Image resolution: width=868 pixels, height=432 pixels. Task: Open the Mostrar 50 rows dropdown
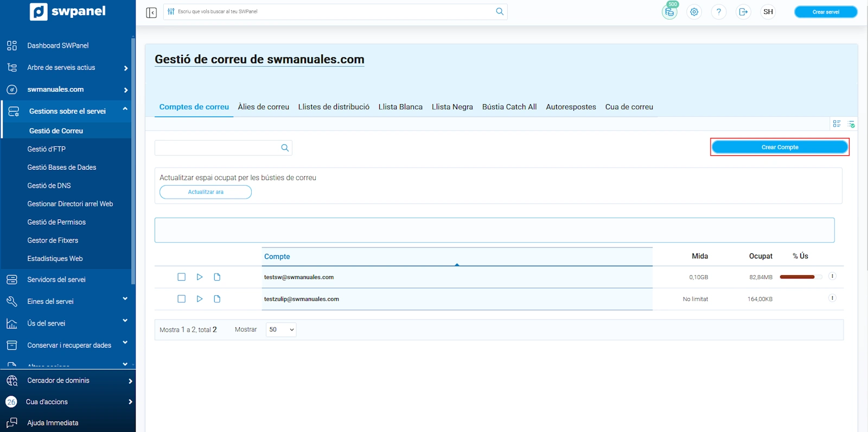(x=281, y=330)
